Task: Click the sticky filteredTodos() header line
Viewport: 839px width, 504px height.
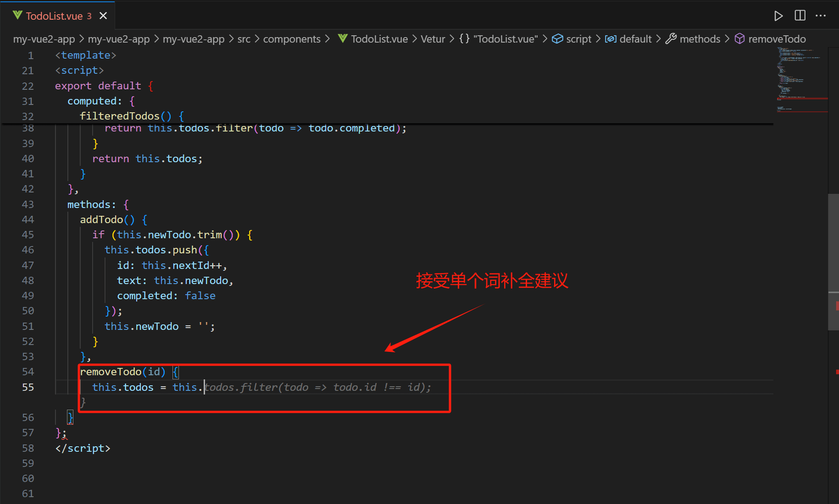Action: 120,116
